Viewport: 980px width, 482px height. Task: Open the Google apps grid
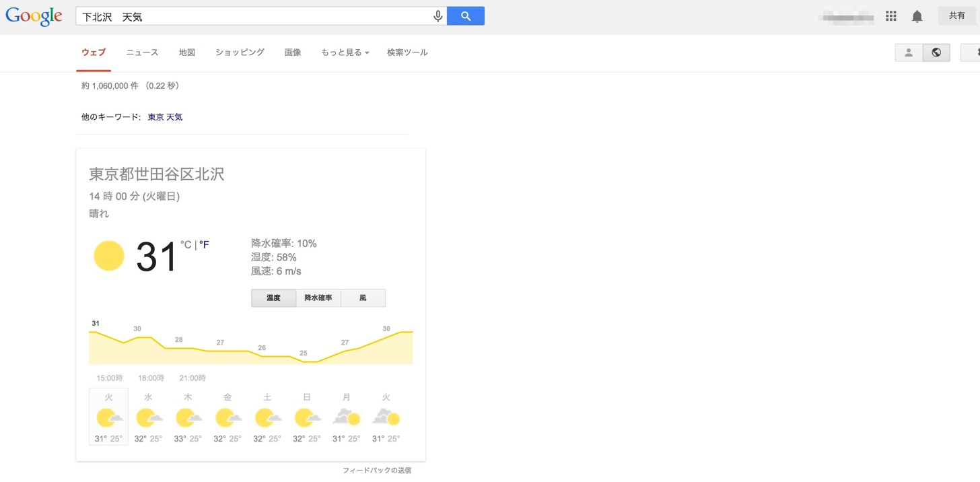pyautogui.click(x=891, y=16)
